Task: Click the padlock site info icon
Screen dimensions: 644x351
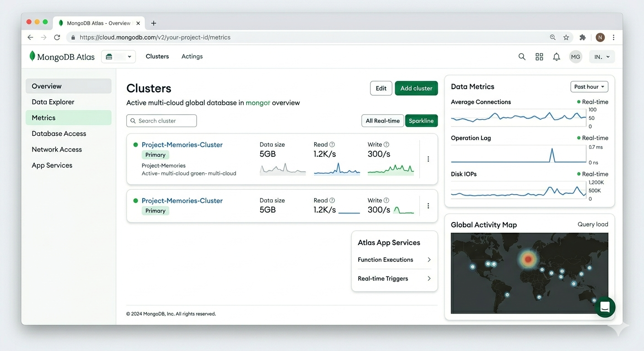Action: pyautogui.click(x=73, y=37)
